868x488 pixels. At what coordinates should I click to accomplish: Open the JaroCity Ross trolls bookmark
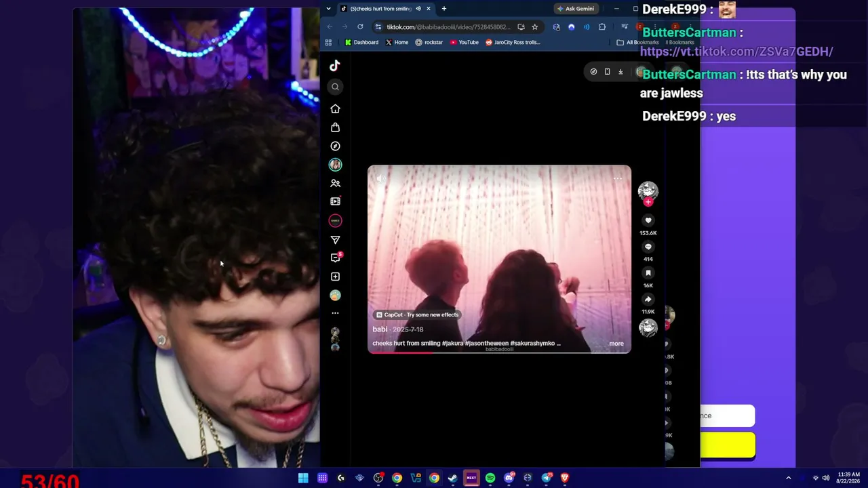coord(513,42)
